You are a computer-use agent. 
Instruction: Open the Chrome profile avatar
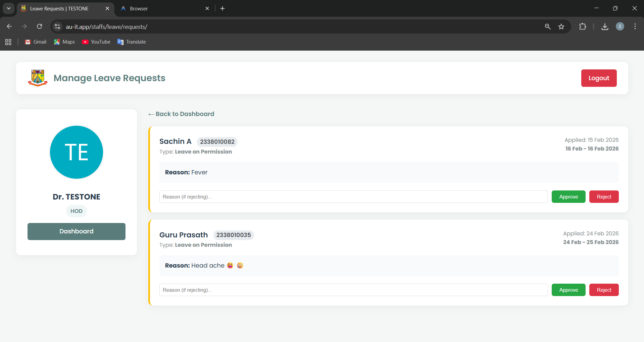(x=620, y=26)
